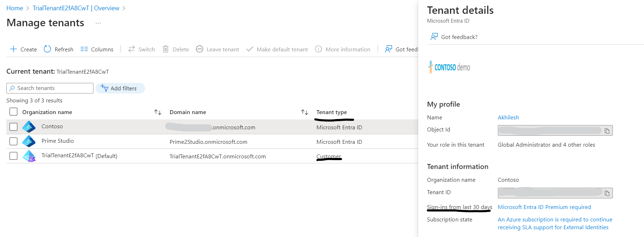
Task: Check the Contoso row checkbox
Action: [13, 126]
